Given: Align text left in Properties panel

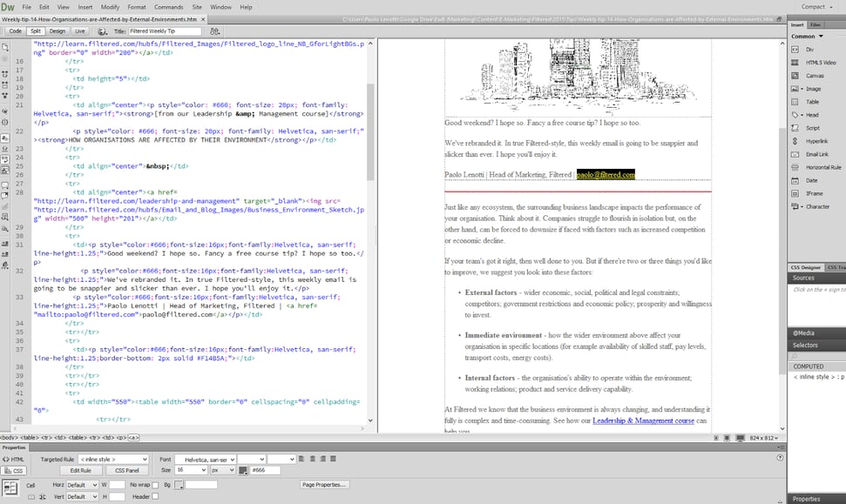Looking at the screenshot, I should click(301, 459).
